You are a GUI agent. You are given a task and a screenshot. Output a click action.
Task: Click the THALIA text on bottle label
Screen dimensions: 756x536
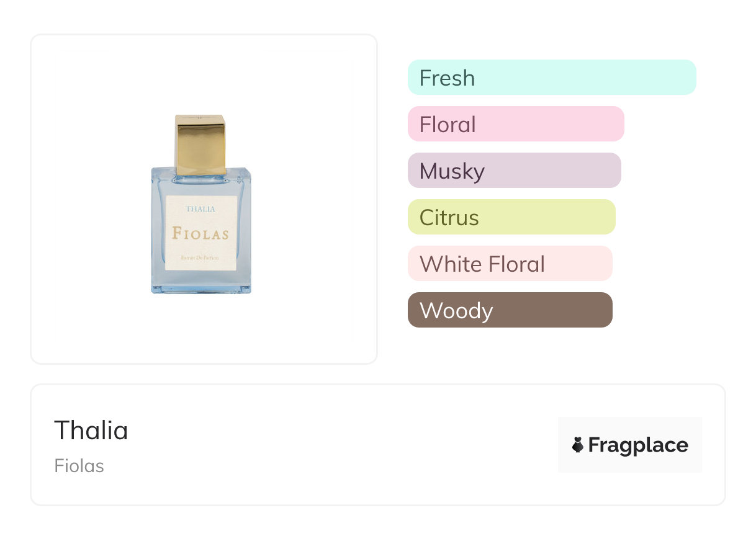[x=200, y=209]
